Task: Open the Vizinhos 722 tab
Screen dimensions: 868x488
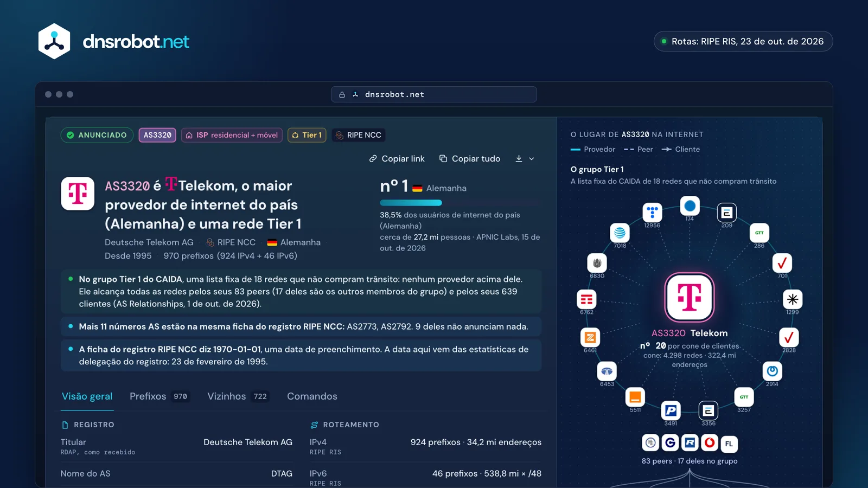Action: [238, 396]
